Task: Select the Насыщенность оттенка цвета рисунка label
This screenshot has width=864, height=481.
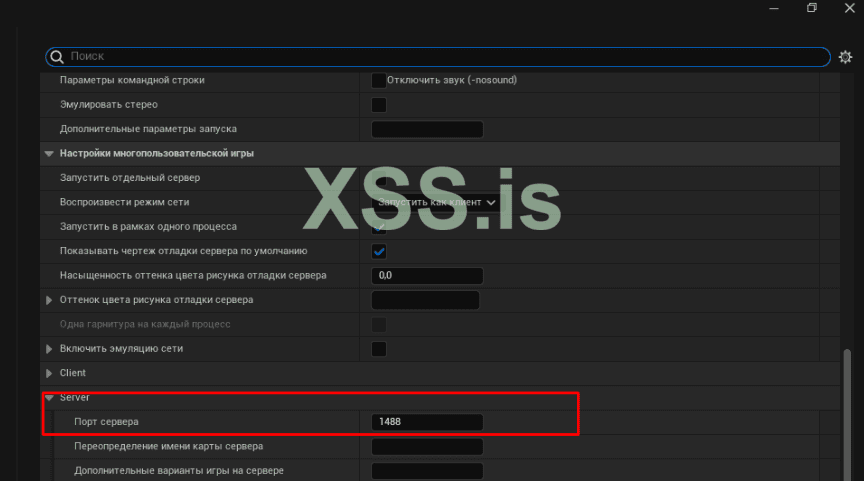Action: [193, 275]
